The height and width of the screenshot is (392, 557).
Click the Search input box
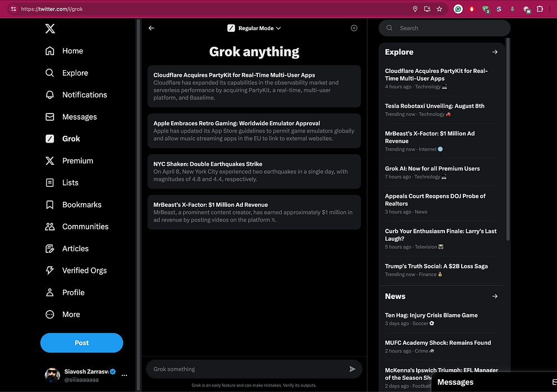(x=444, y=28)
